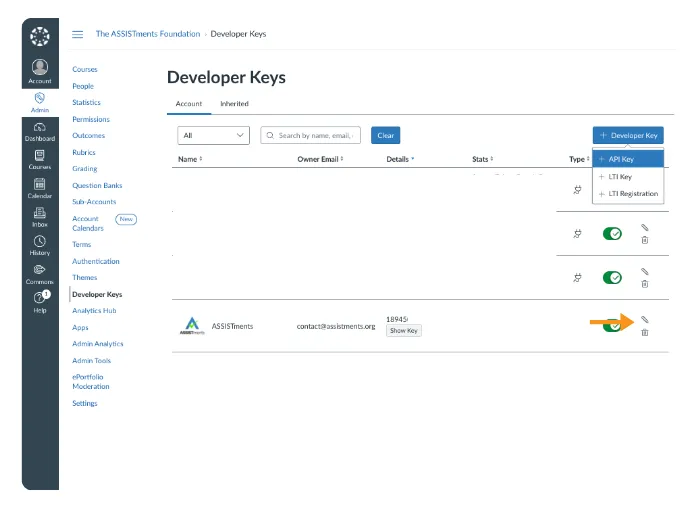Open the Commons icon in global navigation
This screenshot has height=508, width=698.
point(40,270)
